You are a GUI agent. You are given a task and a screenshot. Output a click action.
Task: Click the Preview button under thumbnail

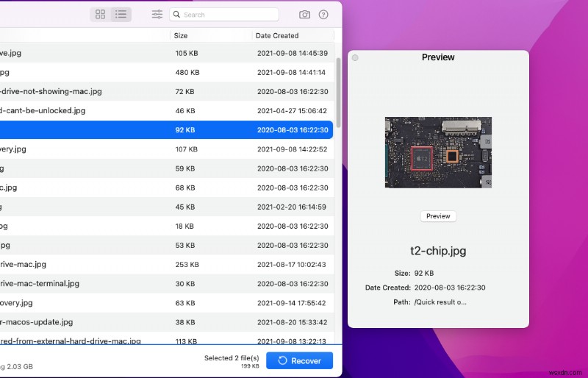(x=438, y=216)
